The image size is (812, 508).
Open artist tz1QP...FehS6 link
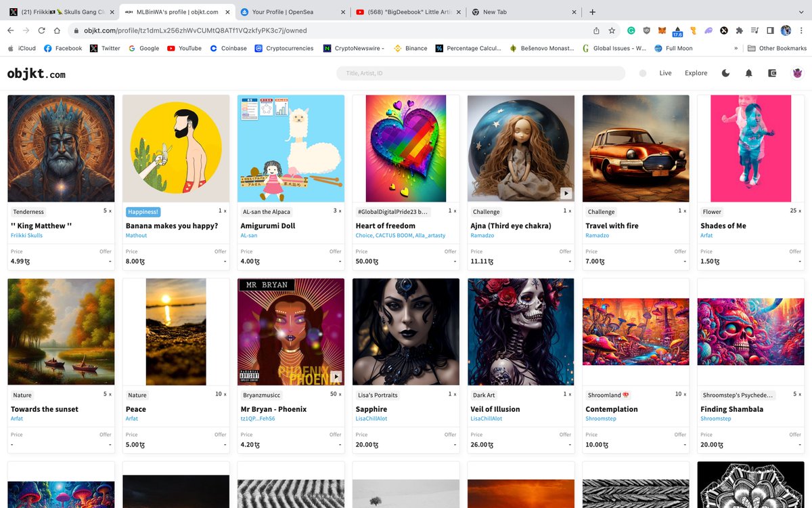tap(258, 419)
